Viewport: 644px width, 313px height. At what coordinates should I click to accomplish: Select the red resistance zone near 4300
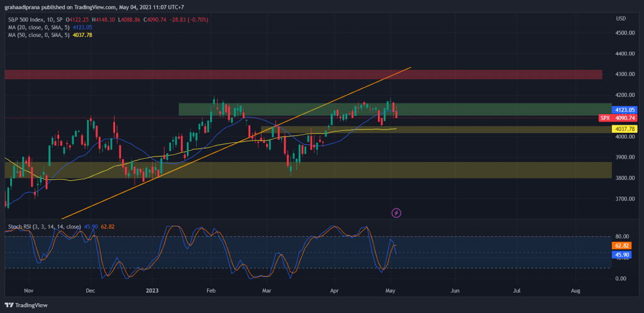click(304, 74)
